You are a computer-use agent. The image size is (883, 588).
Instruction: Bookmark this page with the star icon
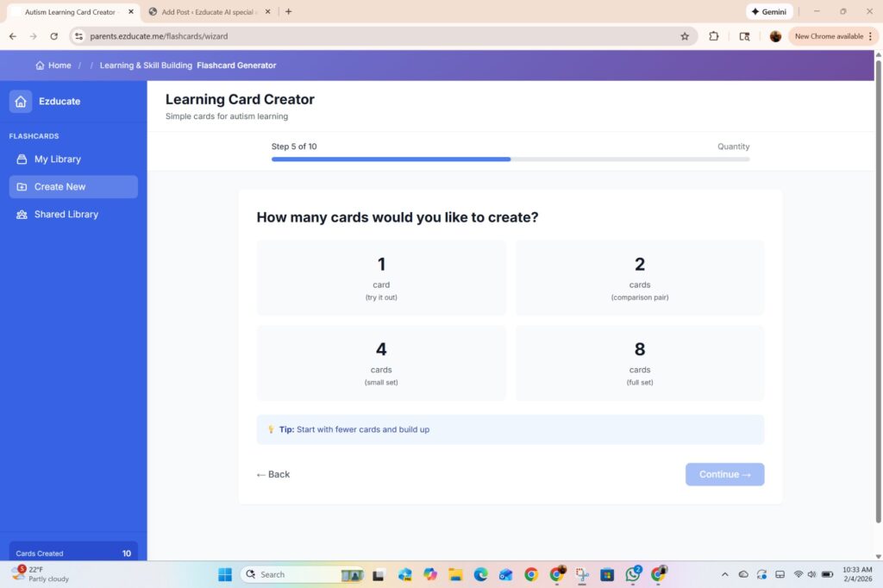[686, 36]
